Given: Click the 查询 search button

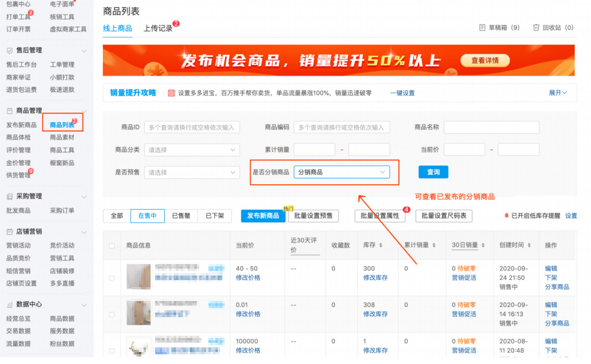Looking at the screenshot, I should click(433, 172).
